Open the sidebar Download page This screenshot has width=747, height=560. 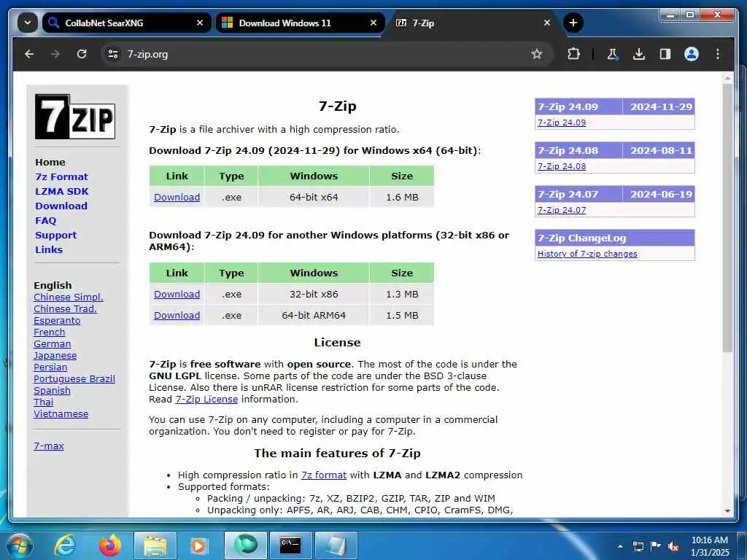click(61, 206)
